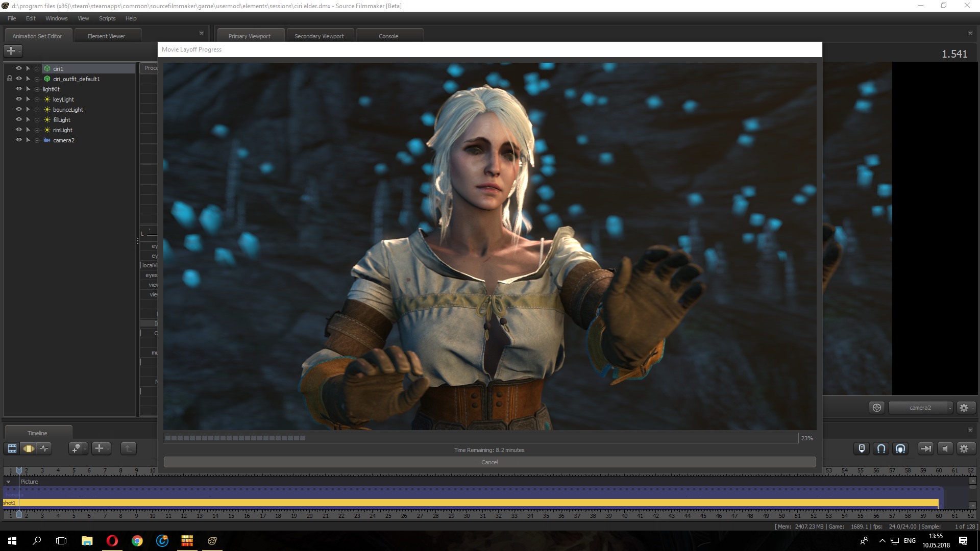Toggle the timeline mute speaker button
This screenshot has width=980, height=551.
click(x=945, y=448)
